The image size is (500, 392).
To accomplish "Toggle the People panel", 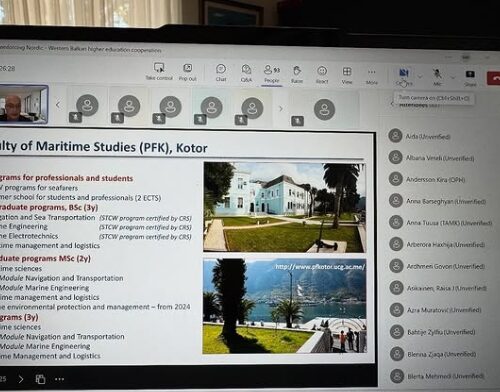I will click(272, 74).
